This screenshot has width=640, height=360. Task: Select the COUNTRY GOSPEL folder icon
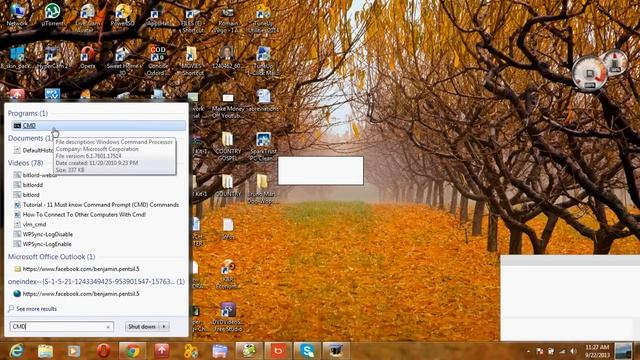pyautogui.click(x=228, y=146)
